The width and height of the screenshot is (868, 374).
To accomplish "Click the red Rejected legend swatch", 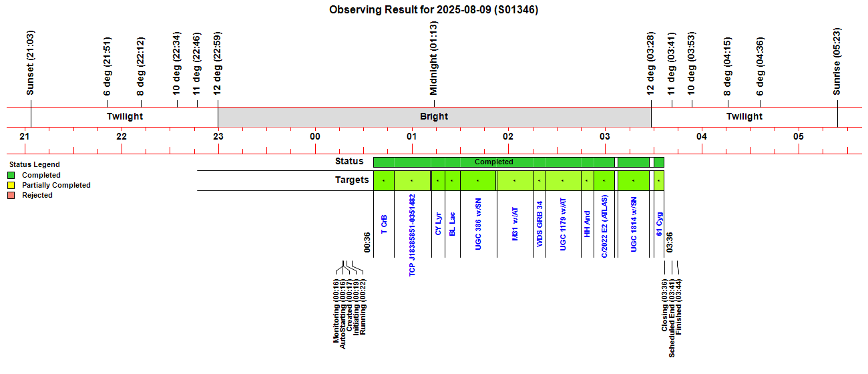I will (11, 196).
